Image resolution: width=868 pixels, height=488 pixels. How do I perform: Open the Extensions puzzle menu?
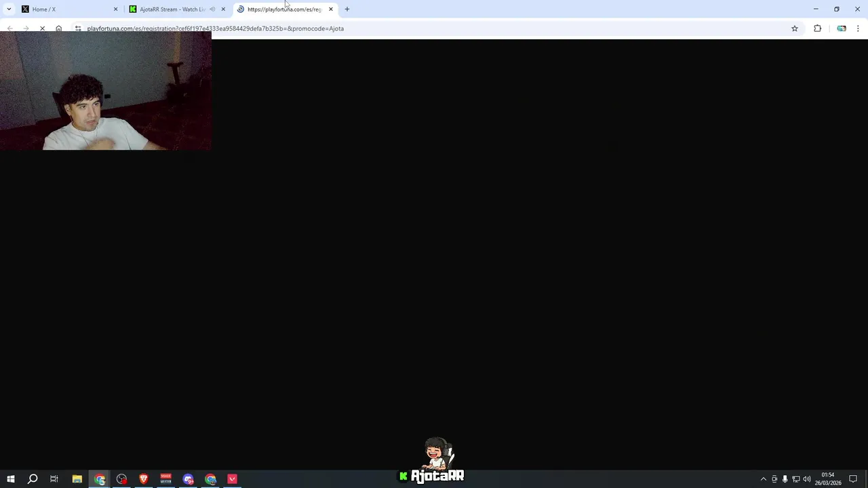tap(817, 28)
